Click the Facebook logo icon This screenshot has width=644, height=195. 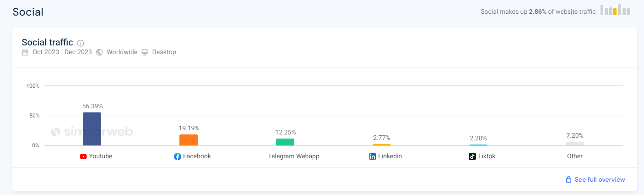point(178,156)
